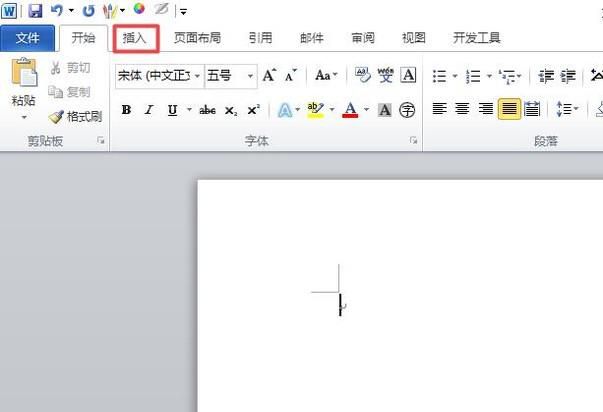Apply yellow text highlight color
The height and width of the screenshot is (412, 603).
315,110
